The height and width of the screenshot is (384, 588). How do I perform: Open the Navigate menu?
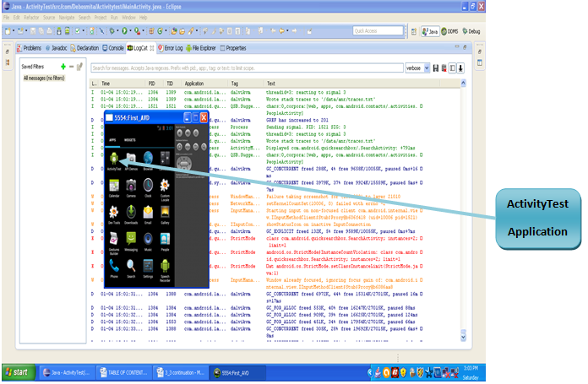(x=67, y=18)
